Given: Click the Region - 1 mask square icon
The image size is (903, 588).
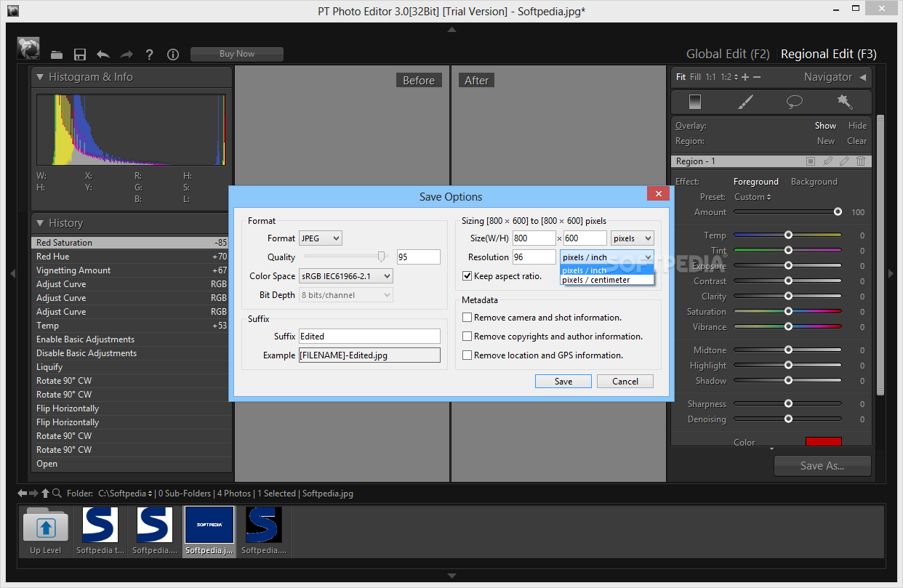Looking at the screenshot, I should 811,161.
